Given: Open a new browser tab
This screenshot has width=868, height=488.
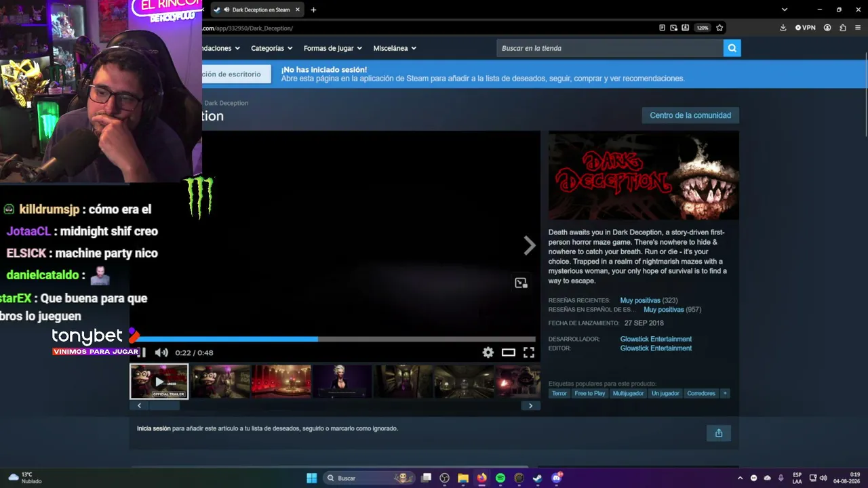Looking at the screenshot, I should [x=313, y=9].
